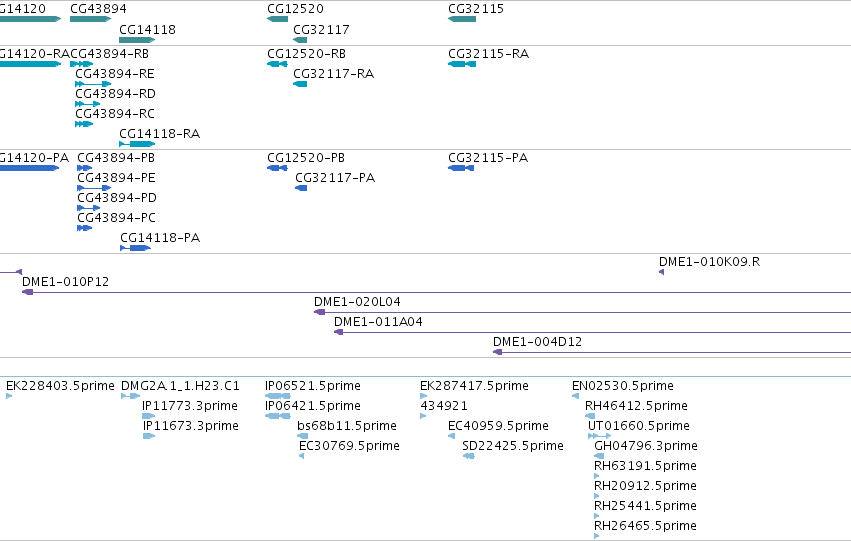851x541 pixels.
Task: Select transcript CG14118-RA
Action: tap(137, 144)
